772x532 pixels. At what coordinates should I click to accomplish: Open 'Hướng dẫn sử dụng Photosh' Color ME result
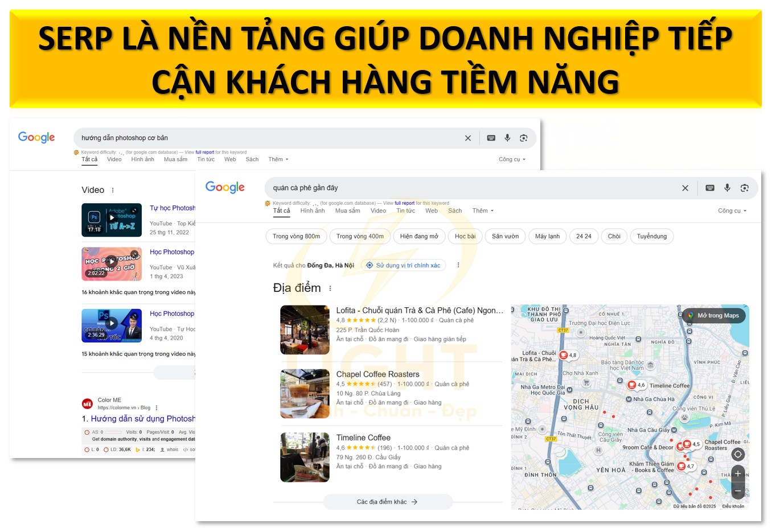143,419
